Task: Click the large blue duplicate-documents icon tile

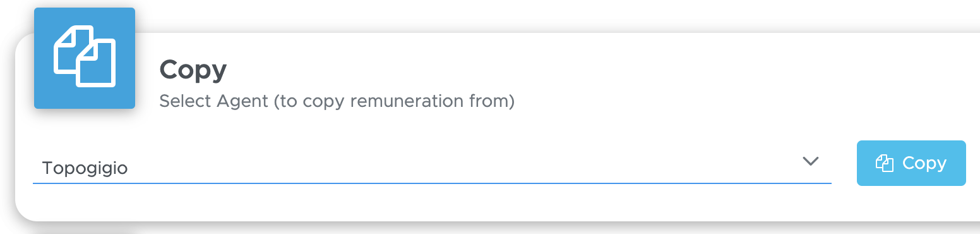Action: click(85, 58)
